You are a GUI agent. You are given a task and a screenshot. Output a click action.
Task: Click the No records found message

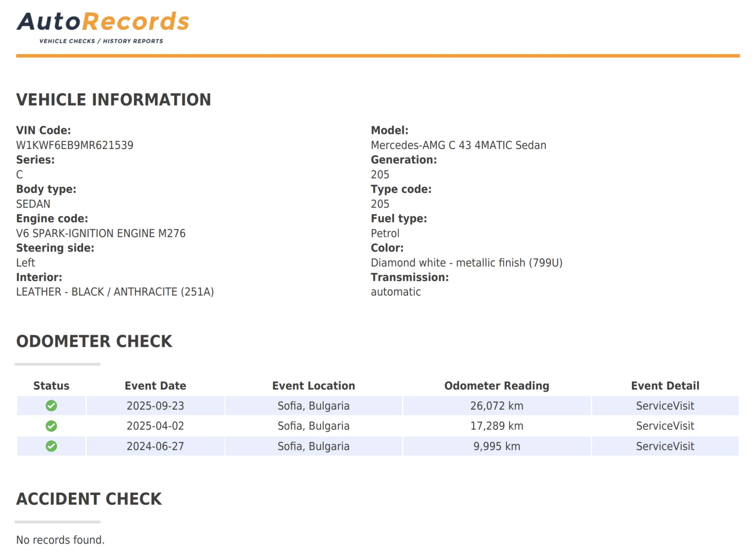coord(60,540)
